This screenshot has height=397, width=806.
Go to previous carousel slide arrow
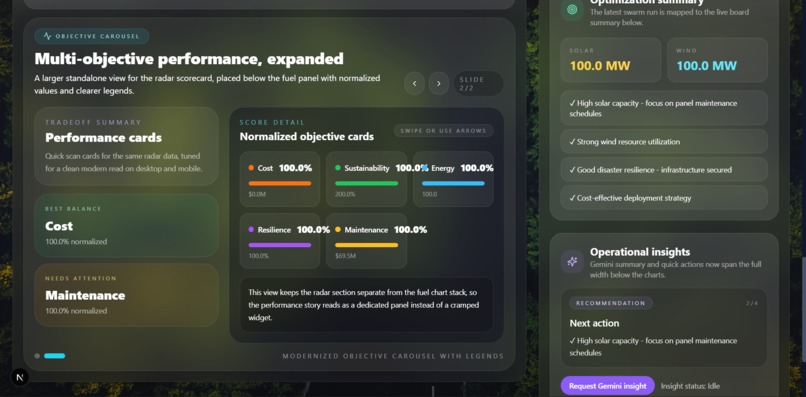point(414,83)
